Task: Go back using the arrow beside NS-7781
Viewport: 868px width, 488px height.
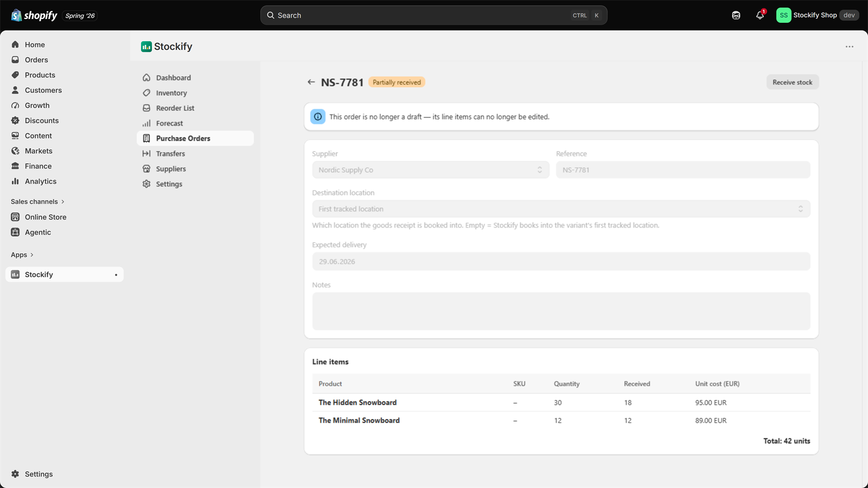Action: pyautogui.click(x=311, y=82)
